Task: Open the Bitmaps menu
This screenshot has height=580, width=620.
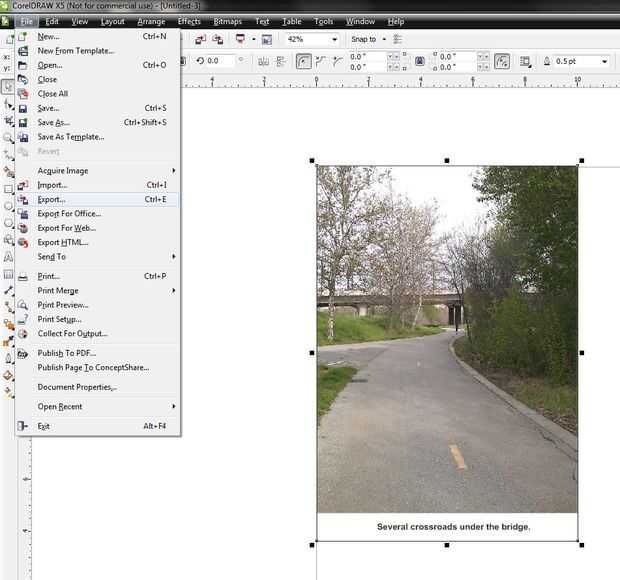Action: (x=228, y=21)
